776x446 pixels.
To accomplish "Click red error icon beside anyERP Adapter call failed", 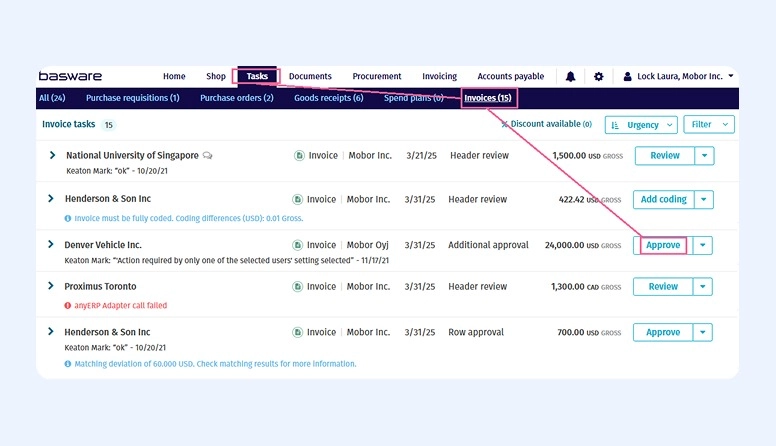I will coord(68,305).
